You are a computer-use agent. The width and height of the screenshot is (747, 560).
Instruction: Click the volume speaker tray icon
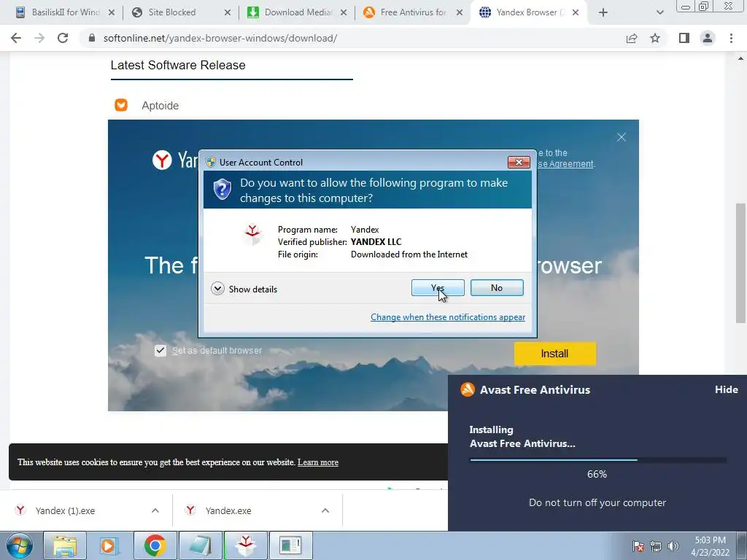click(x=673, y=546)
